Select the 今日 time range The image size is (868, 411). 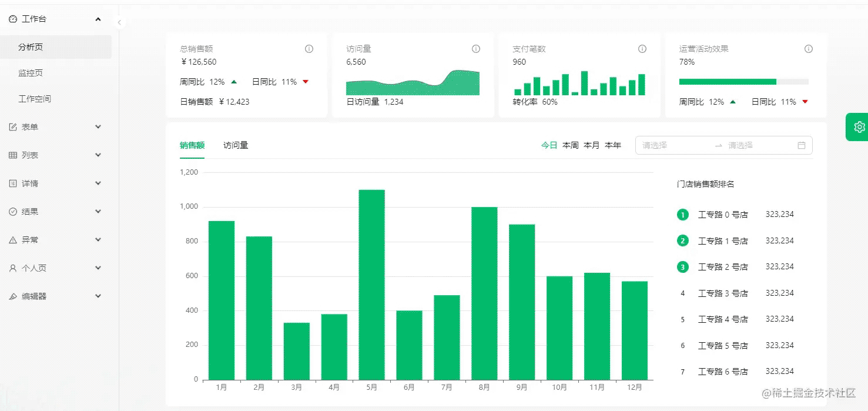(549, 145)
